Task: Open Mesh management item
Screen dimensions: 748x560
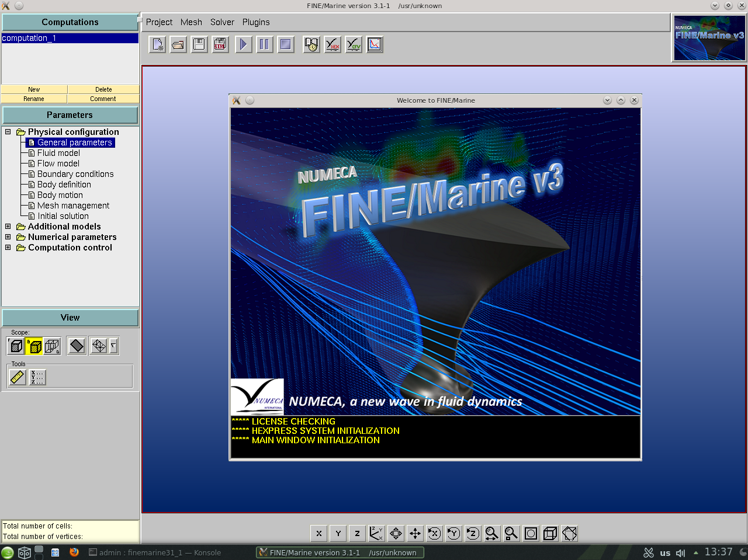Action: click(73, 206)
